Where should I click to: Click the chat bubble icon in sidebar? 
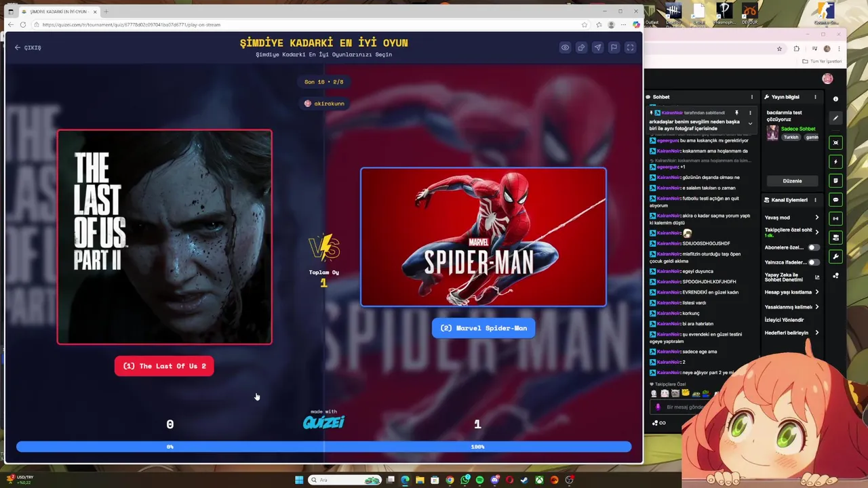[x=835, y=199]
